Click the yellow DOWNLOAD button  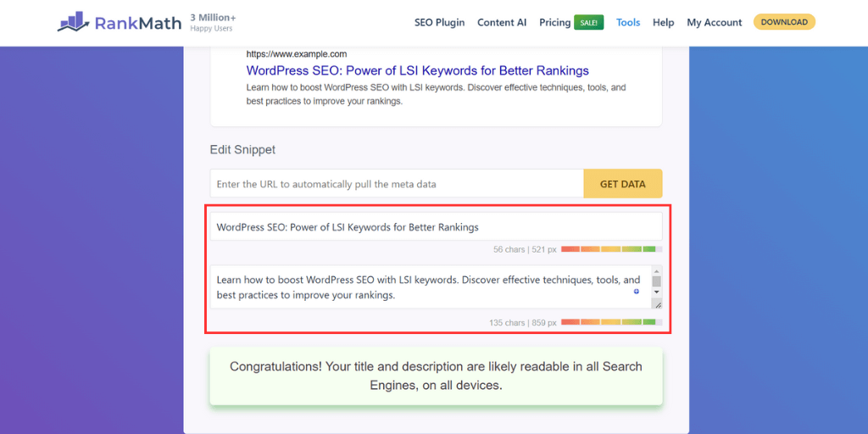pos(784,22)
